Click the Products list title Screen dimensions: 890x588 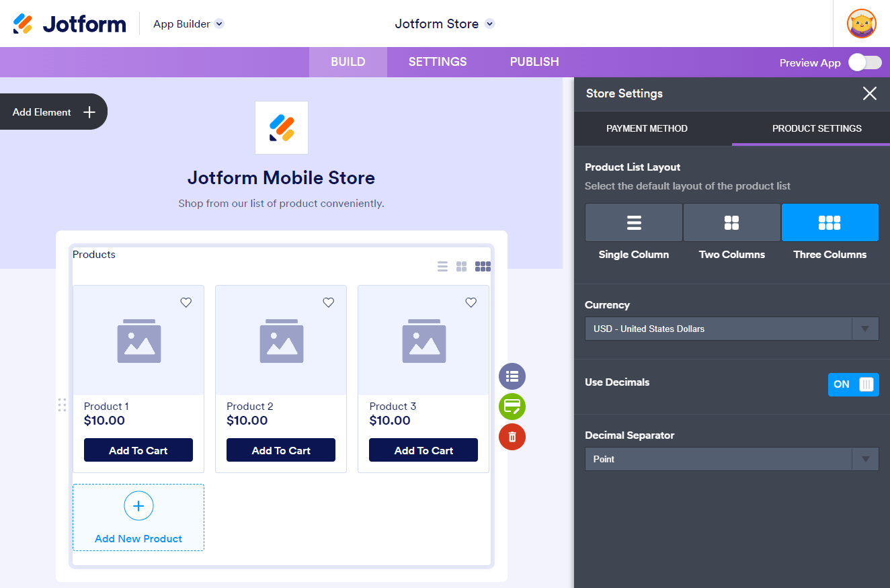(x=94, y=254)
